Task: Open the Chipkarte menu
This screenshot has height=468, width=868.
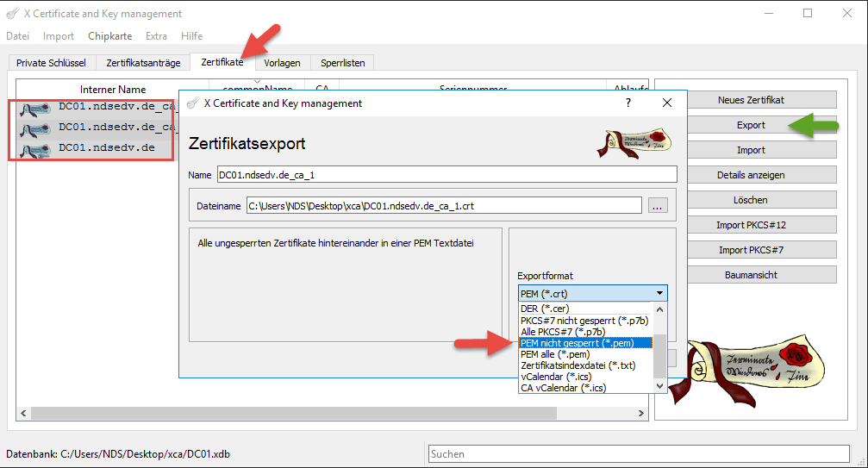Action: pos(109,36)
